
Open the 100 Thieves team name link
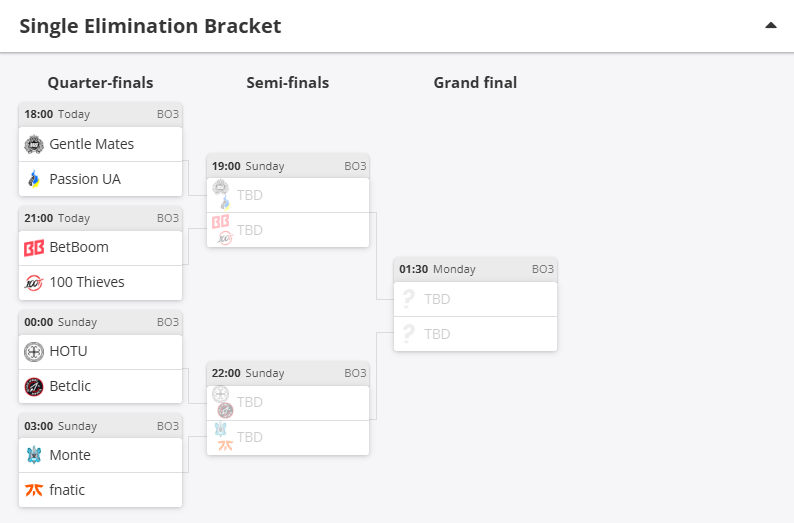point(87,283)
